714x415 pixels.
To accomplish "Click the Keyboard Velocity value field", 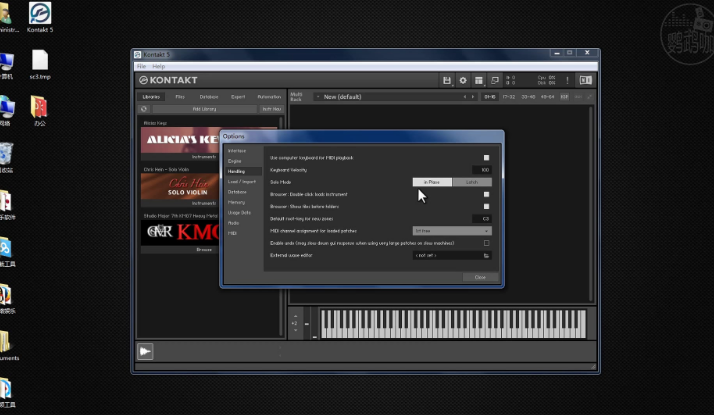I will (482, 170).
